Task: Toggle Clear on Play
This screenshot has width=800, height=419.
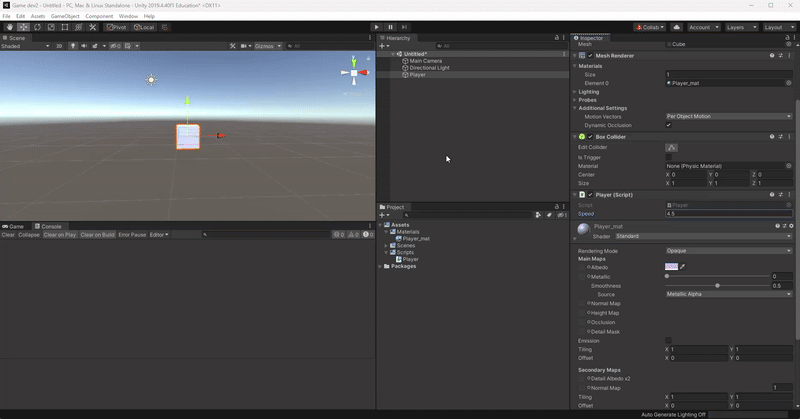Action: 60,235
